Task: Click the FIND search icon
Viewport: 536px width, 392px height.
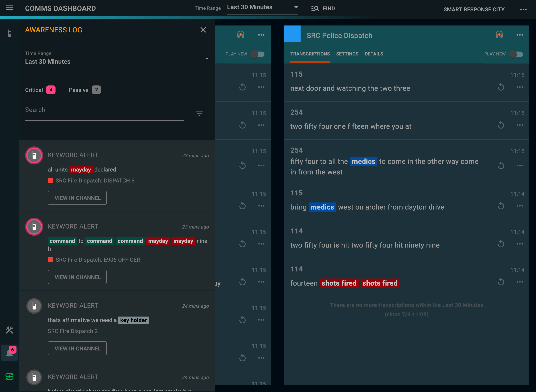Action: (x=315, y=9)
